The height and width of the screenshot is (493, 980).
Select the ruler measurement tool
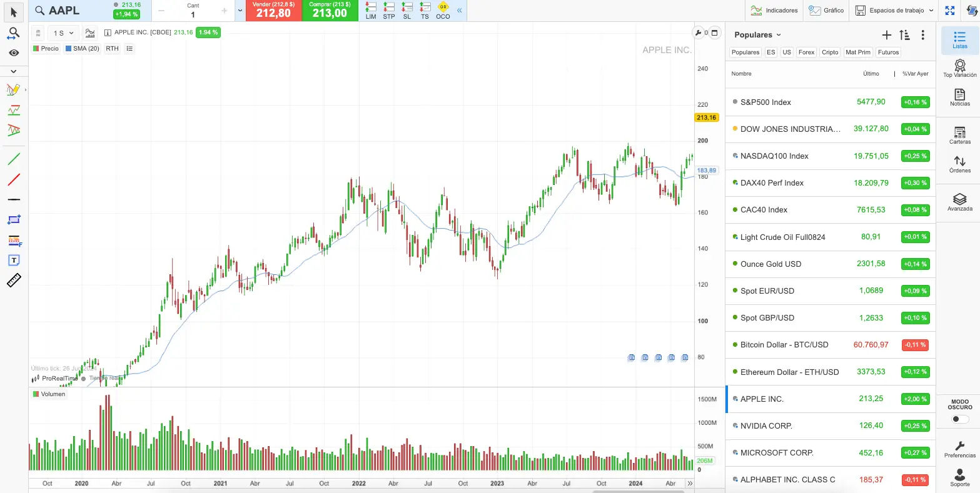point(14,281)
